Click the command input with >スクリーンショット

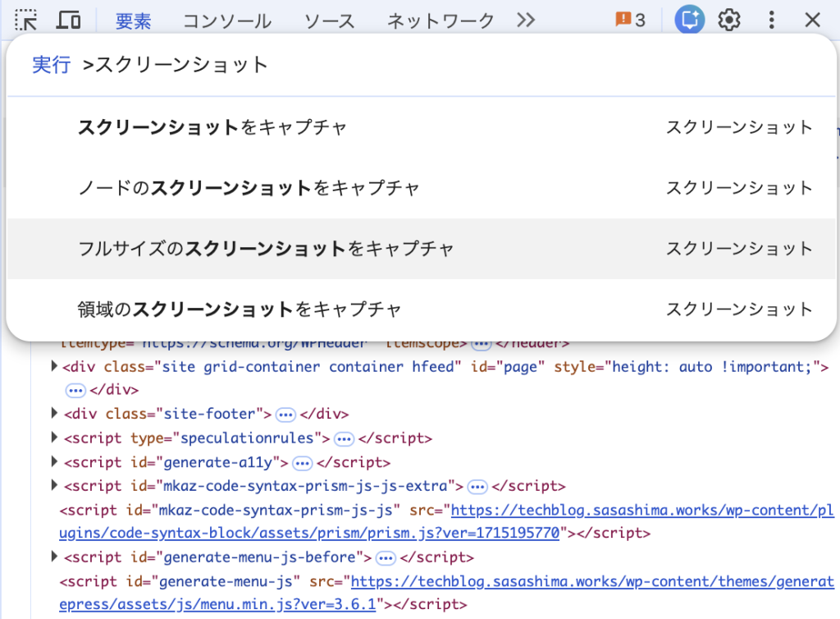point(455,65)
